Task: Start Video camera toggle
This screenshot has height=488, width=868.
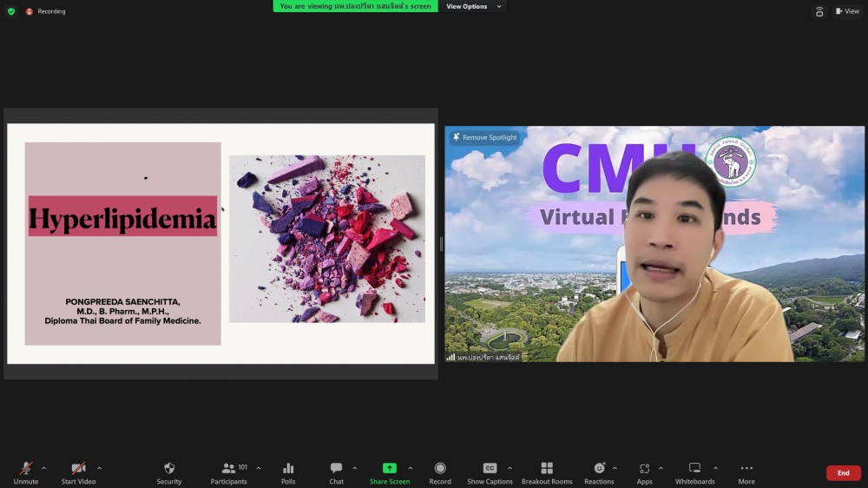Action: tap(78, 469)
